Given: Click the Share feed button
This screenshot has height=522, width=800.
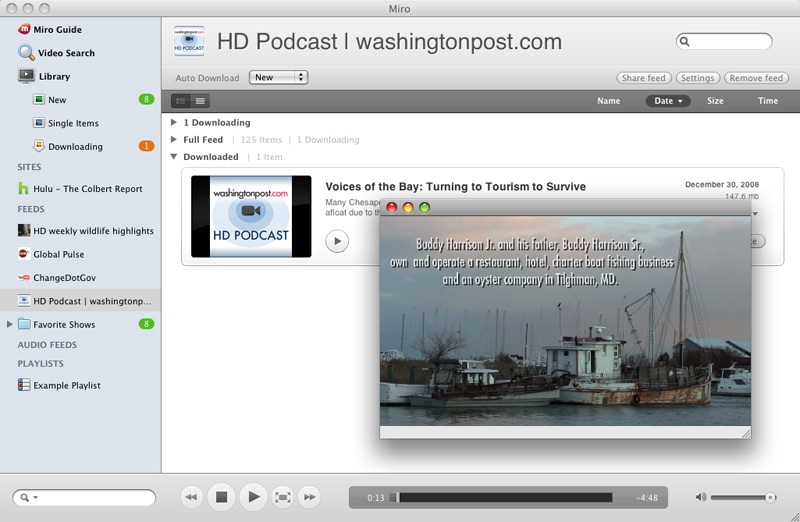Looking at the screenshot, I should click(643, 78).
